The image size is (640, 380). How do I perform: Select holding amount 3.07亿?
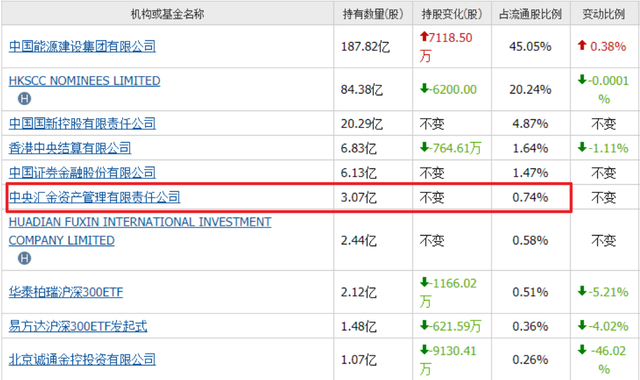tap(358, 197)
